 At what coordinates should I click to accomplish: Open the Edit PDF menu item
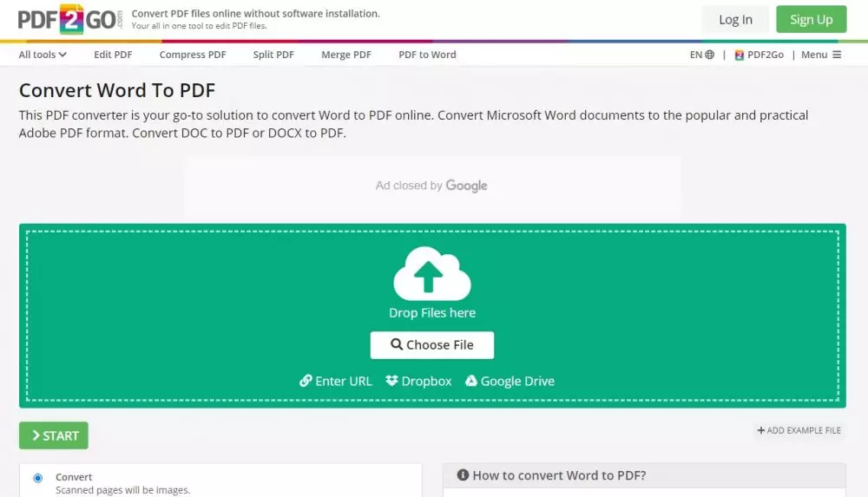coord(113,55)
